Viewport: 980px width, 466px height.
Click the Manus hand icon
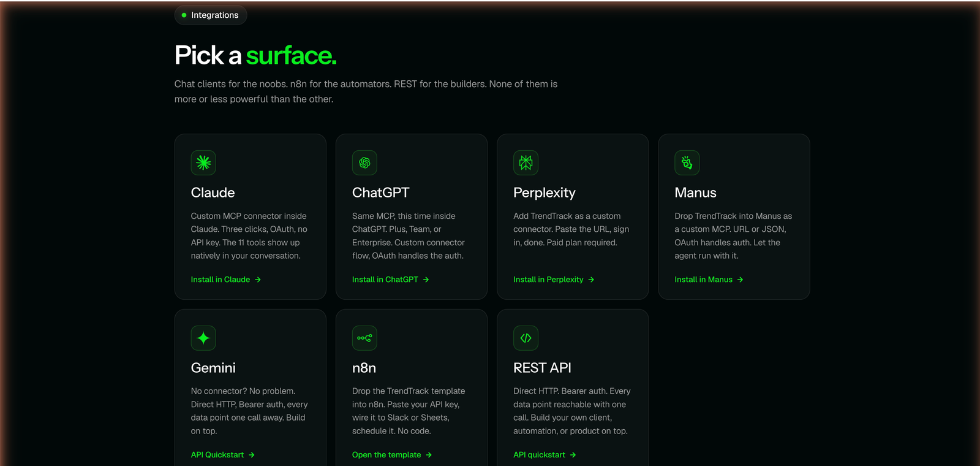(x=687, y=162)
